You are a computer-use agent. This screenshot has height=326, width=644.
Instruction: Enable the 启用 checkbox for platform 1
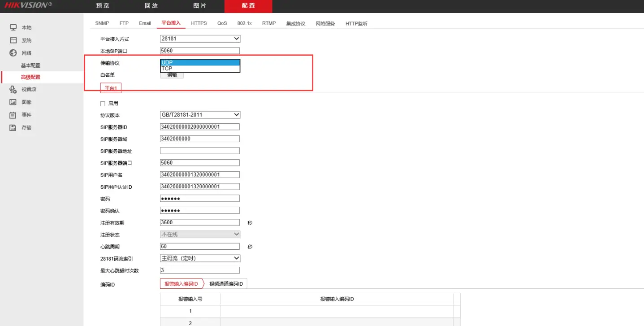click(103, 104)
